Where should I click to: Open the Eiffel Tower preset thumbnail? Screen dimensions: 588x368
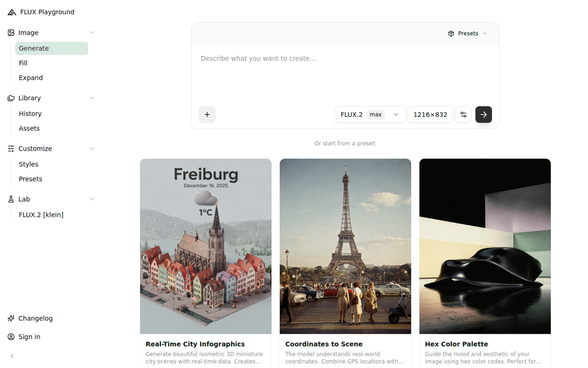345,246
